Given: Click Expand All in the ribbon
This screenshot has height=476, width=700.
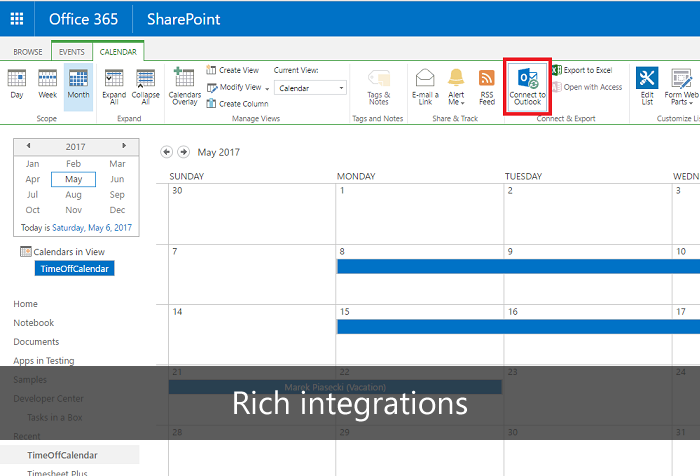Looking at the screenshot, I should coord(114,87).
